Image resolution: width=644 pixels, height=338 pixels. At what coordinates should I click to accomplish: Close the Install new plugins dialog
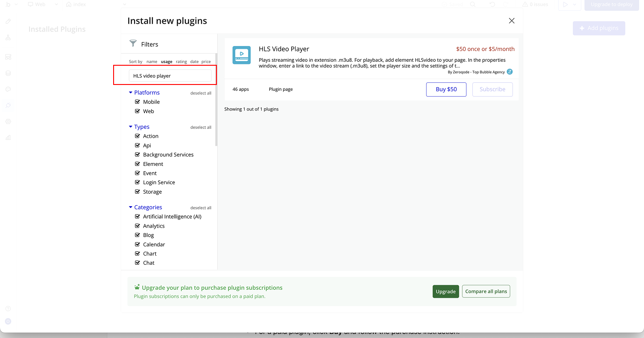[512, 21]
